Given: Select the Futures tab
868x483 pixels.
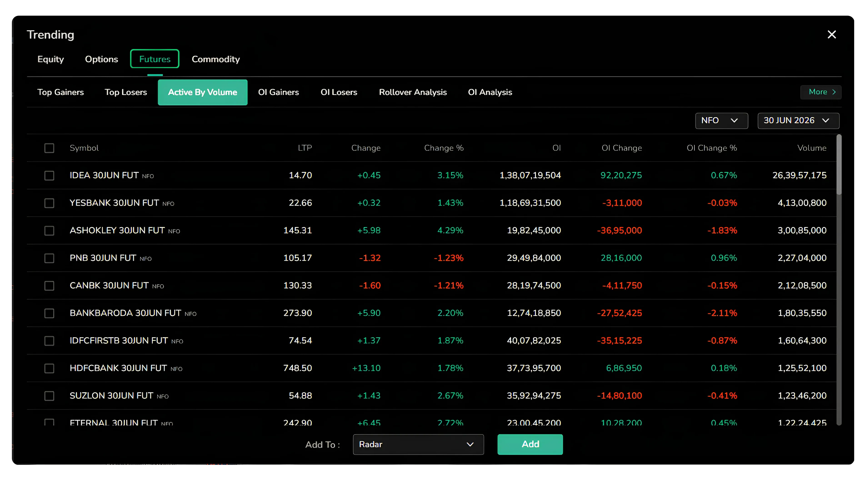Looking at the screenshot, I should [155, 59].
